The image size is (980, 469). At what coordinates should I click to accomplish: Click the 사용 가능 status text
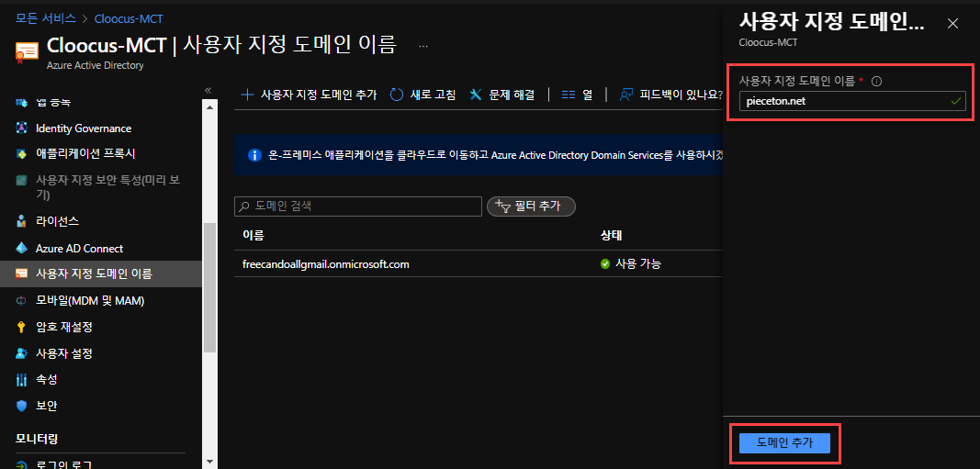[x=638, y=264]
